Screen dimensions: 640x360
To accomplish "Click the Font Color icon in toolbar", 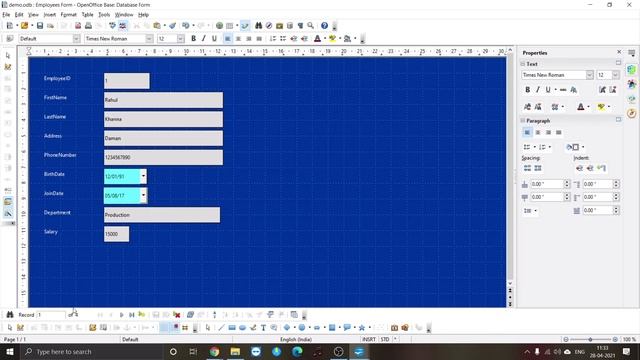I will tap(317, 39).
